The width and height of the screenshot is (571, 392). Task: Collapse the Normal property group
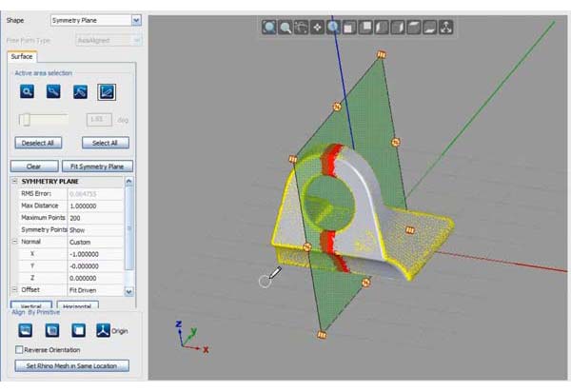click(x=14, y=242)
